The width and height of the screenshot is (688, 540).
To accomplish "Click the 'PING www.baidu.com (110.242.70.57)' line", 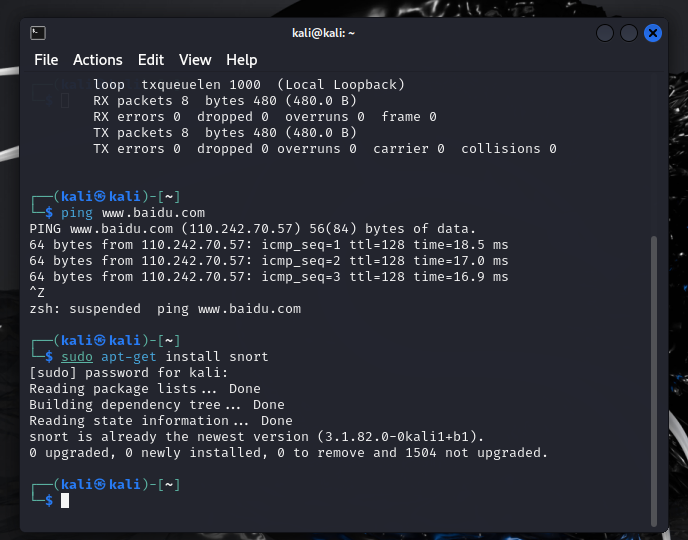I will 252,229.
